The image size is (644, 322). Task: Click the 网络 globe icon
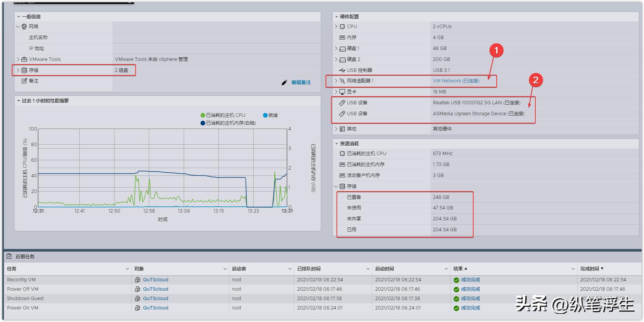tap(24, 27)
